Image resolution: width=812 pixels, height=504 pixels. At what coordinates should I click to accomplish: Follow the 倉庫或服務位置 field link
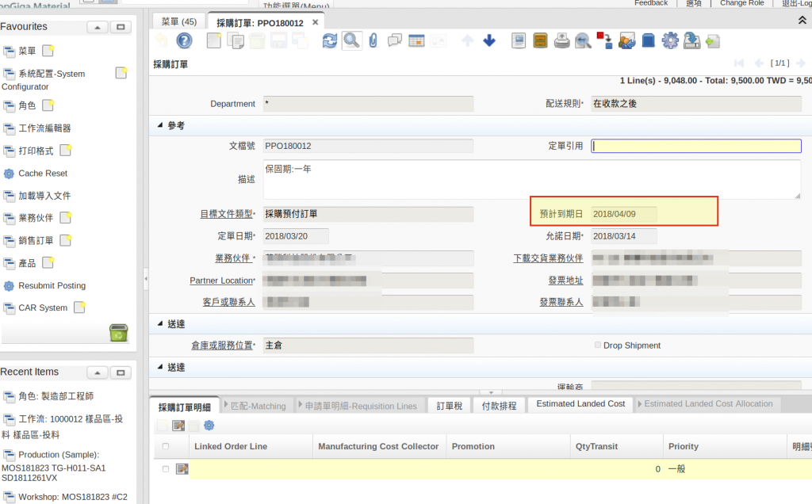(x=222, y=346)
